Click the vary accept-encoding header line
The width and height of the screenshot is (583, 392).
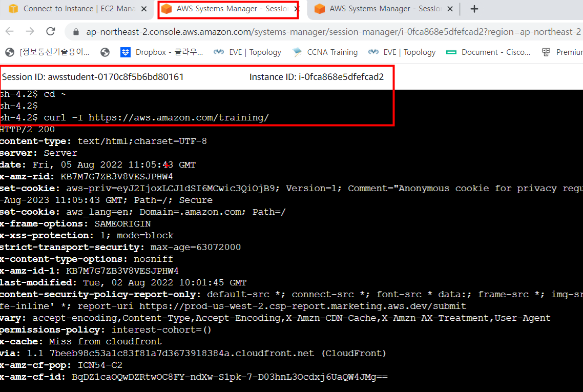pos(275,318)
